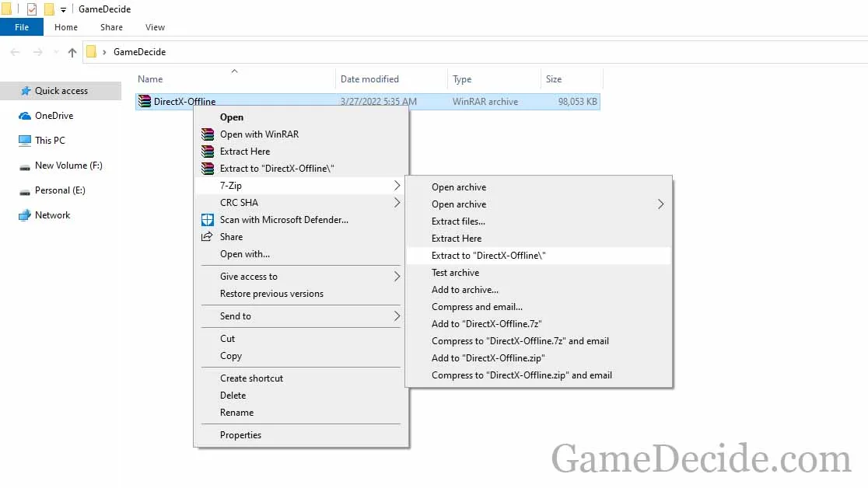Click the Forward navigation arrow
This screenshot has height=488, width=868.
(37, 52)
